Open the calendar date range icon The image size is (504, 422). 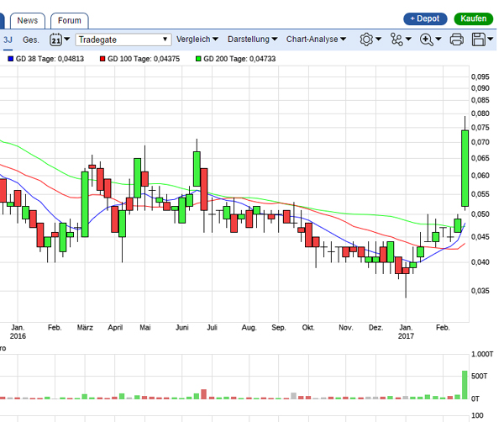pos(55,40)
